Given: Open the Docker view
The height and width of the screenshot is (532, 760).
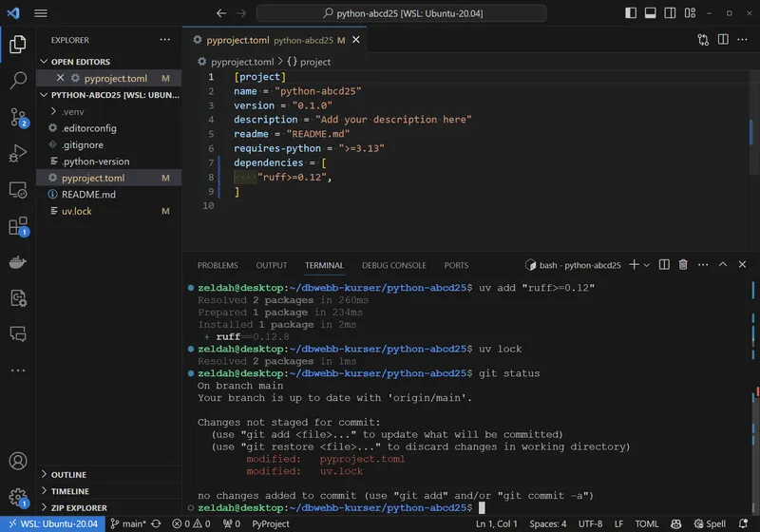Looking at the screenshot, I should click(18, 262).
